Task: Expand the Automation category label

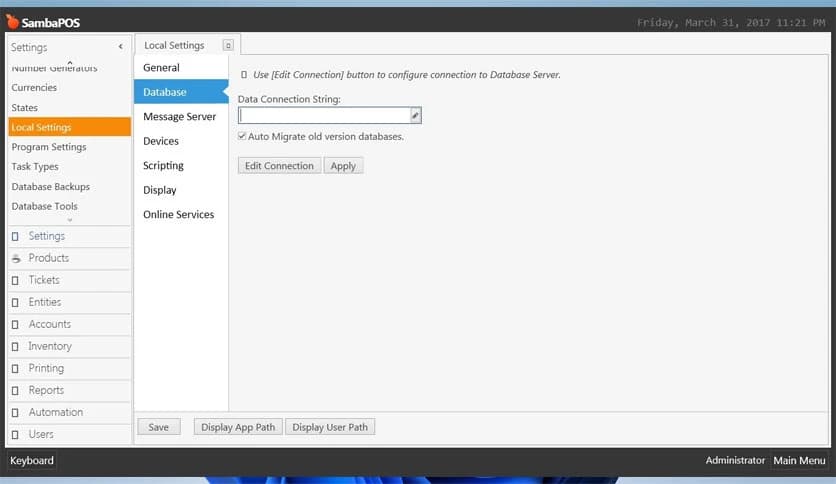Action: (x=55, y=412)
